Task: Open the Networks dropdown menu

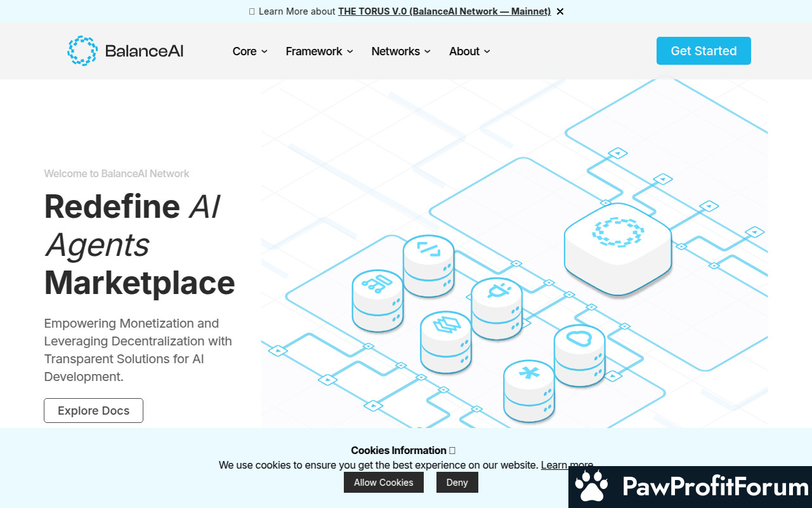Action: 401,51
